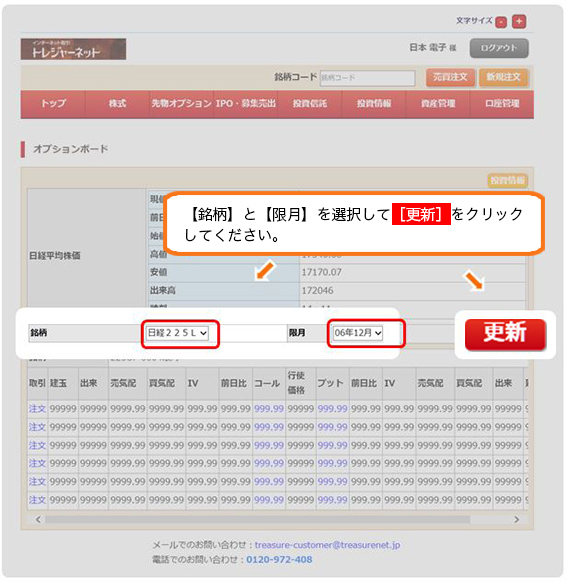Click the small 投資情報 button above board
The height and width of the screenshot is (582, 567).
click(507, 180)
